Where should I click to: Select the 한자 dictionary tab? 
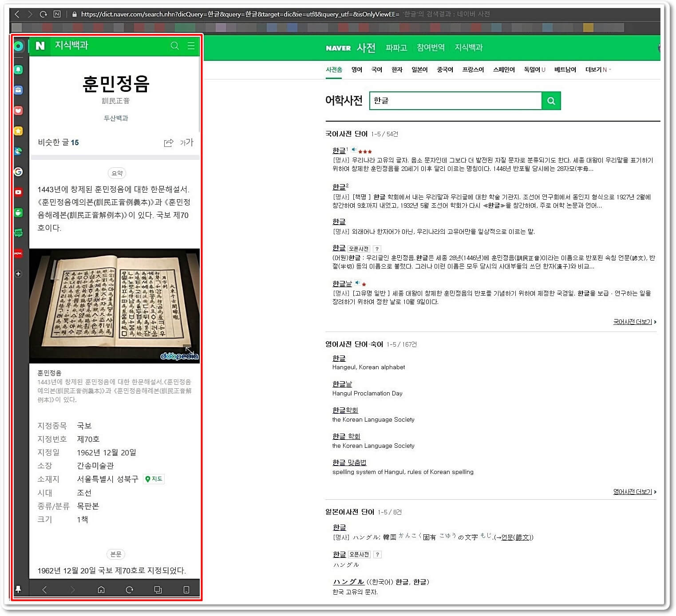click(397, 70)
